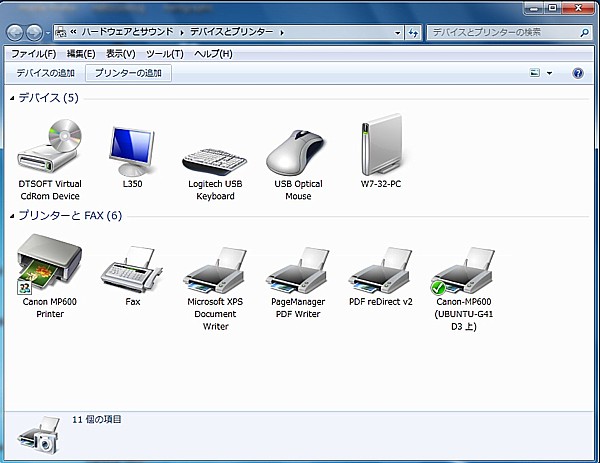The height and width of the screenshot is (463, 600).
Task: Click the プリンターと FAX (6) header text
Action: tap(70, 216)
